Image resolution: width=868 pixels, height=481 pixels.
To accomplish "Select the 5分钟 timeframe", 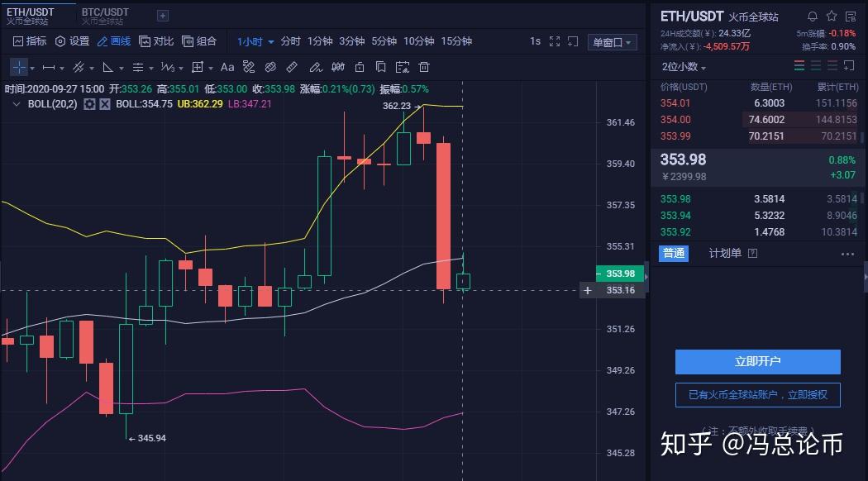I will tap(384, 41).
